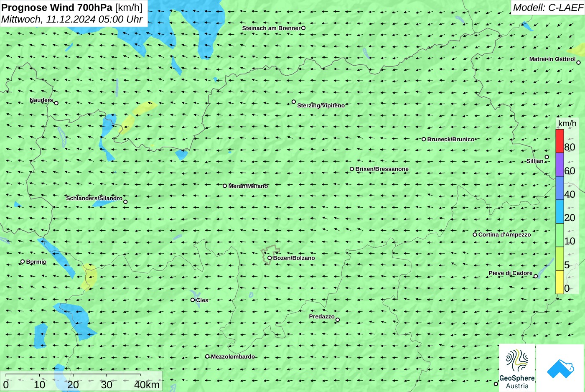Screen dimensions: 585x392
Task: Click the 'km/h' legend heading
Action: pyautogui.click(x=567, y=123)
